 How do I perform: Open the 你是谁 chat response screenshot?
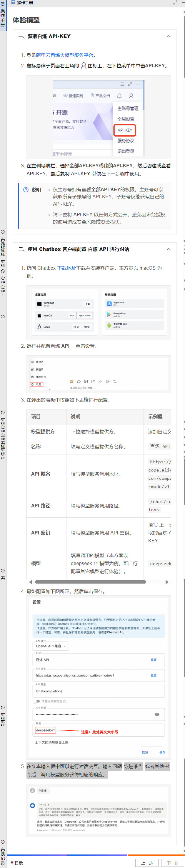[x=99, y=810]
